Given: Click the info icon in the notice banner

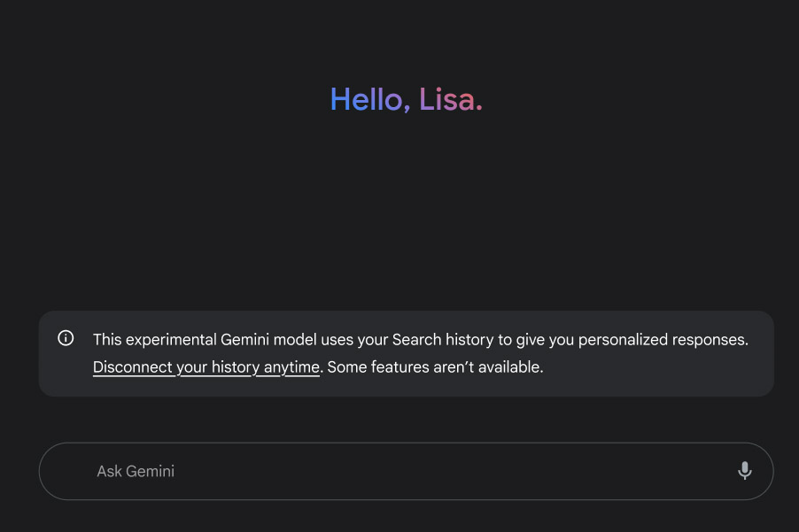Looking at the screenshot, I should [66, 338].
